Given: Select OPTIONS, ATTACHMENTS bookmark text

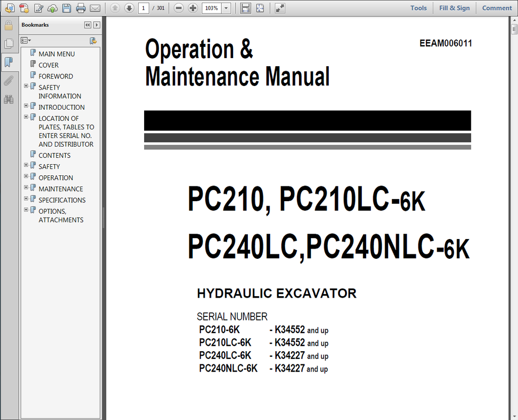Looking at the screenshot, I should pyautogui.click(x=61, y=216).
